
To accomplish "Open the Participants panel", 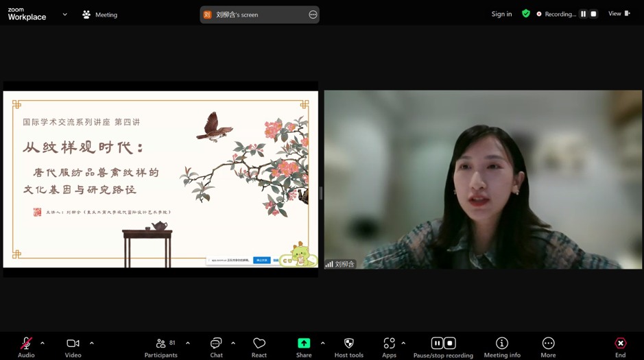I will pyautogui.click(x=161, y=344).
